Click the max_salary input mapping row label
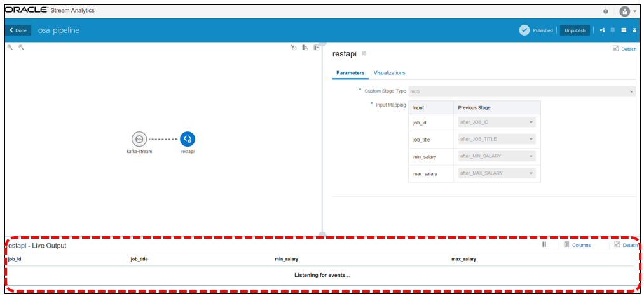 pos(425,174)
